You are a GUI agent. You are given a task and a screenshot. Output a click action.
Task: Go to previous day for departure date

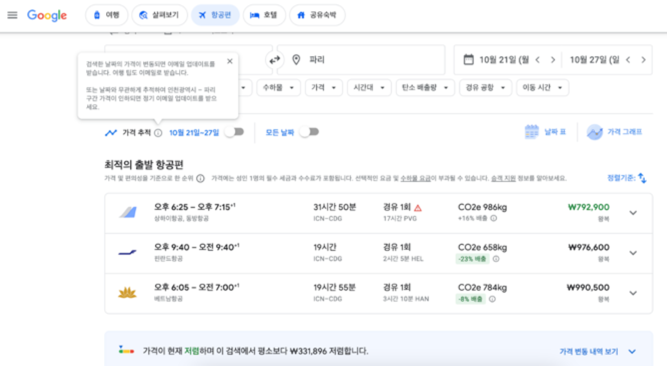[538, 60]
